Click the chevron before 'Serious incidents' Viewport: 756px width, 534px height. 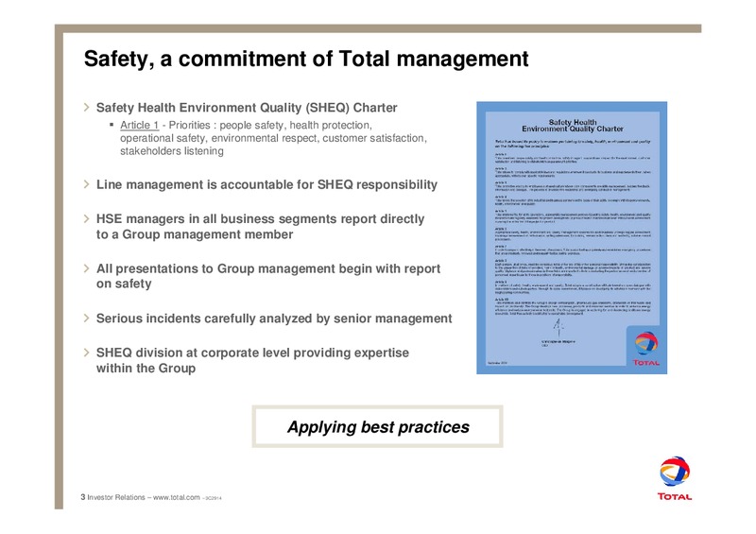[x=87, y=318]
